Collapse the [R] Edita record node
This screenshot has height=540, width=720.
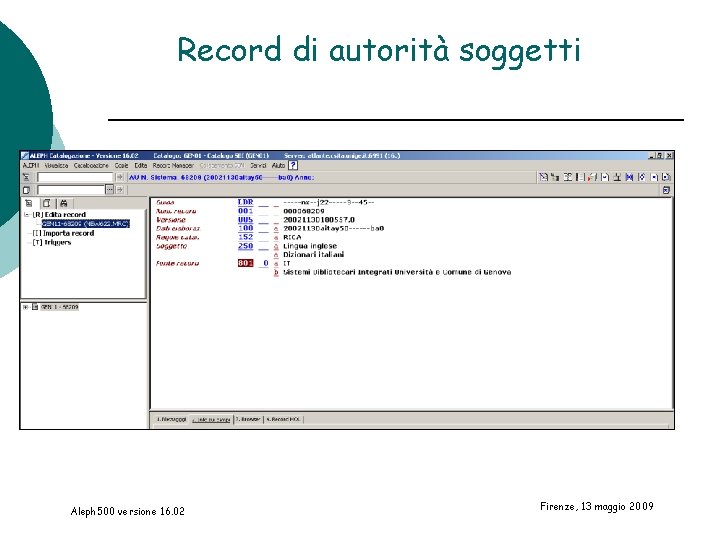[x=26, y=214]
